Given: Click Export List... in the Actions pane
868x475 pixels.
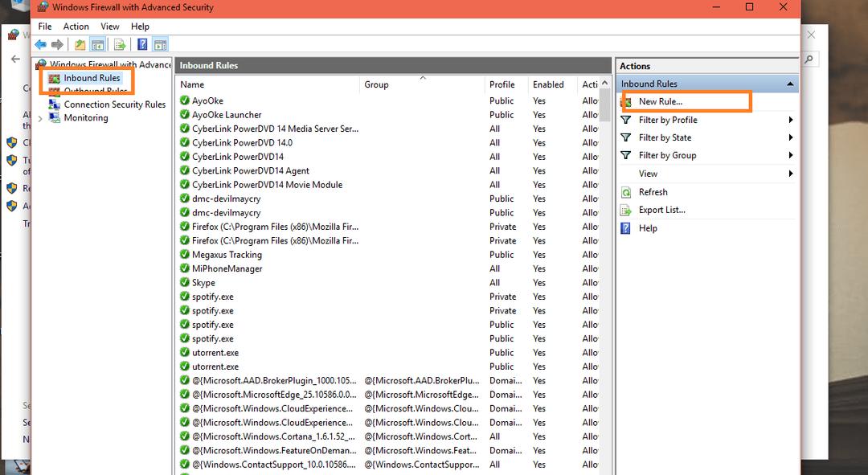Looking at the screenshot, I should pos(662,210).
